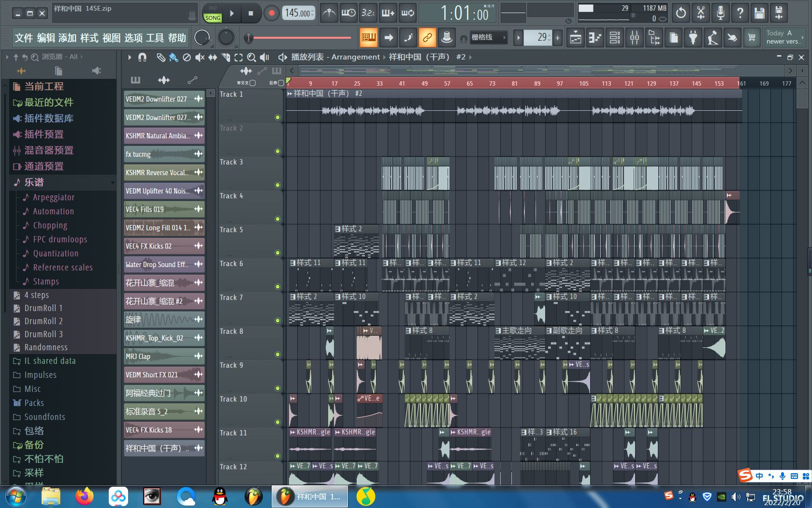This screenshot has height=508, width=812.
Task: Open the 栅格线 snap dropdown
Action: tap(488, 37)
